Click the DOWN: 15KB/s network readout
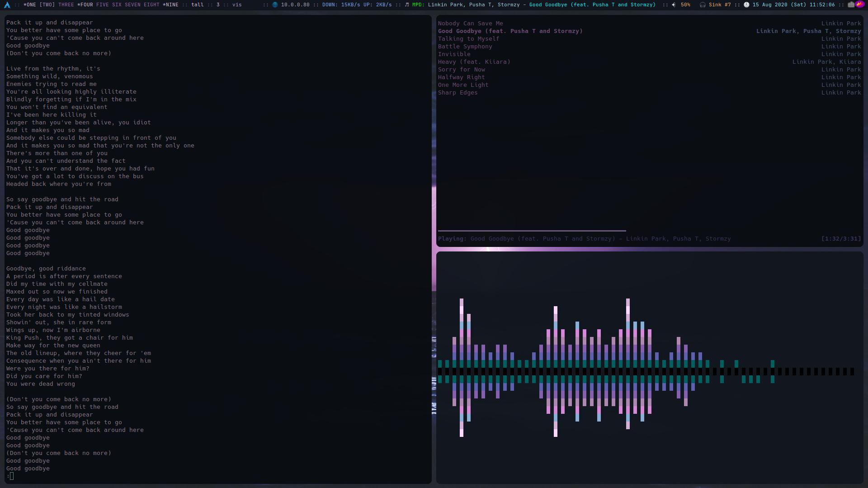This screenshot has width=868, height=488. [x=341, y=5]
